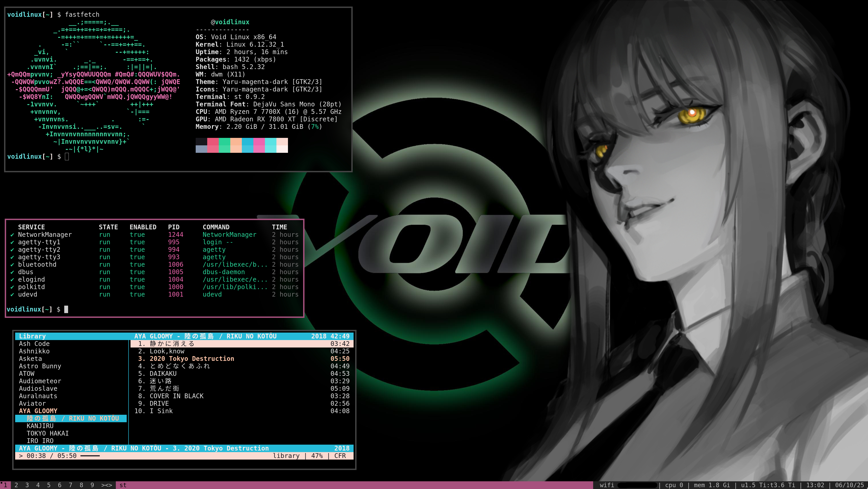The height and width of the screenshot is (489, 868).
Task: Select track 4 with duration 04:49
Action: [242, 366]
